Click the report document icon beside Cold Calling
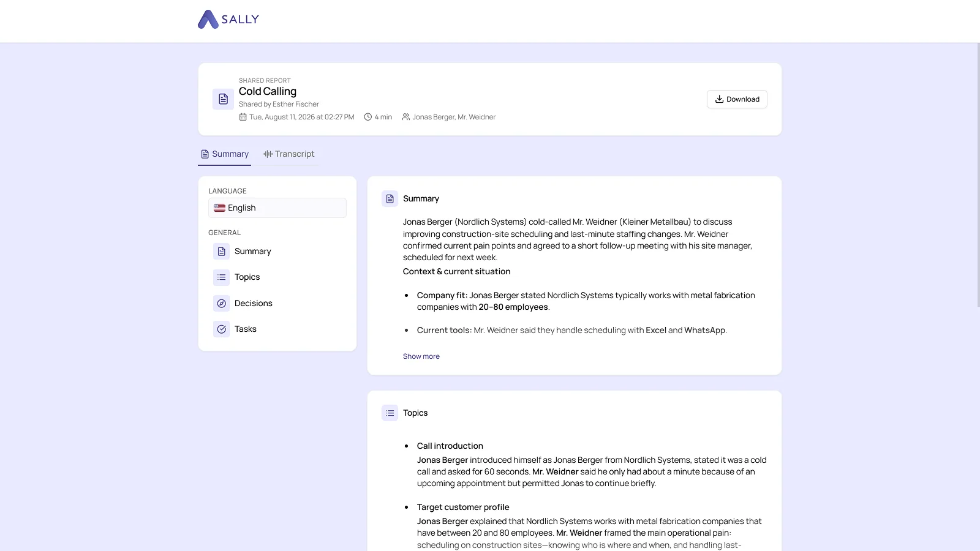Viewport: 980px width, 551px height. click(223, 99)
